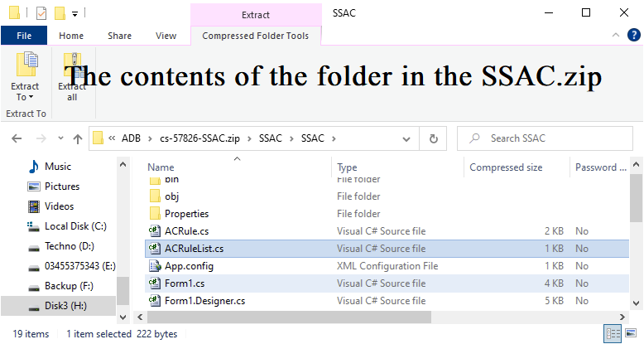The width and height of the screenshot is (644, 344).
Task: Switch to details view icon
Action: coord(613,333)
